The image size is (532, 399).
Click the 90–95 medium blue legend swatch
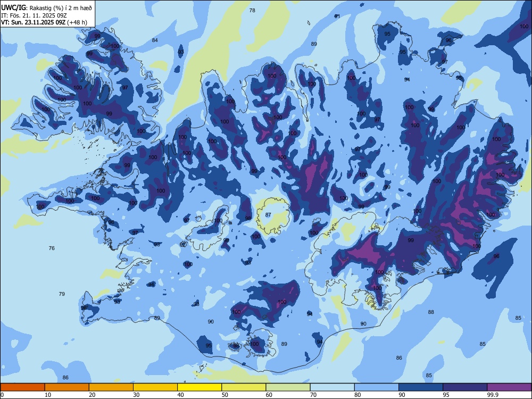click(x=421, y=387)
